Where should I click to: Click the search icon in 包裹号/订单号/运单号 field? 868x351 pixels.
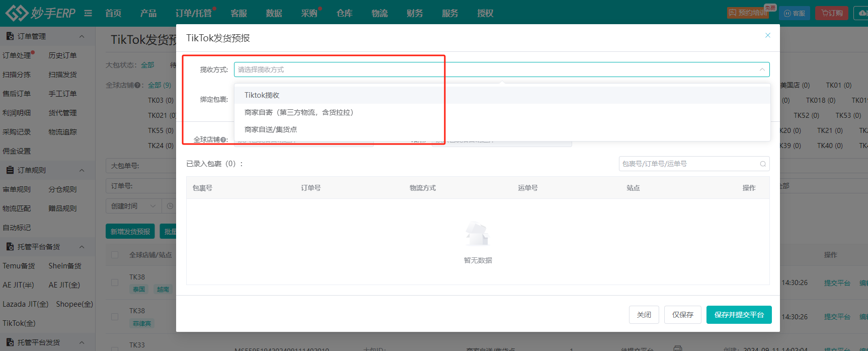pos(763,164)
